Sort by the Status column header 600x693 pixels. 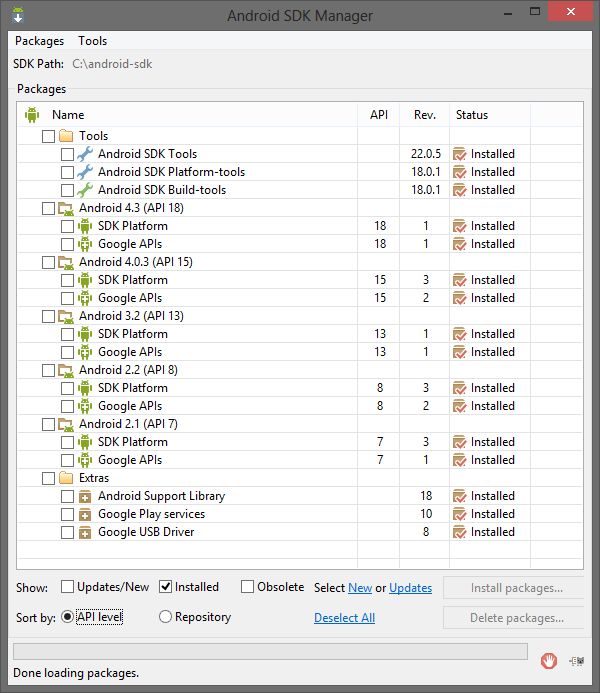tap(472, 115)
